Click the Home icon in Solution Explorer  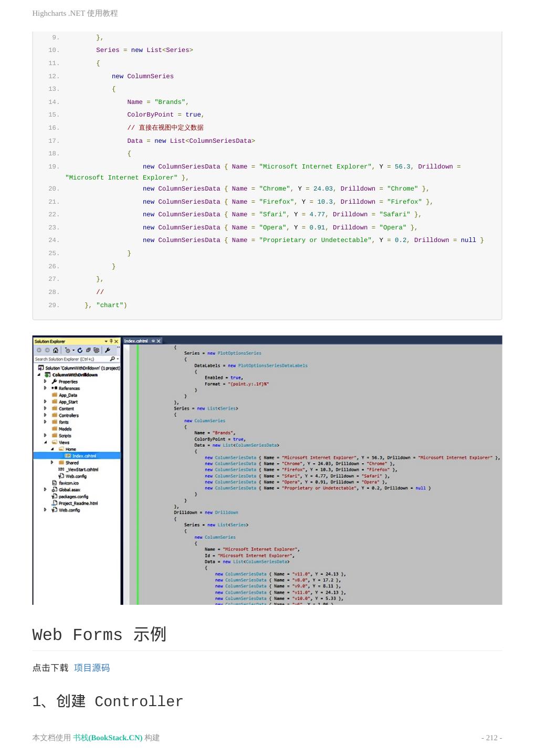[56, 350]
